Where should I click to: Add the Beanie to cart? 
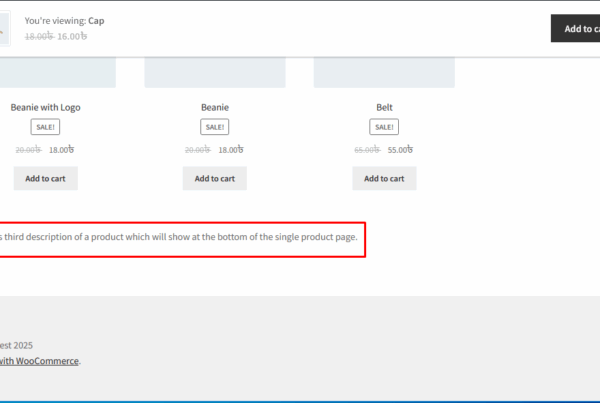coord(214,178)
